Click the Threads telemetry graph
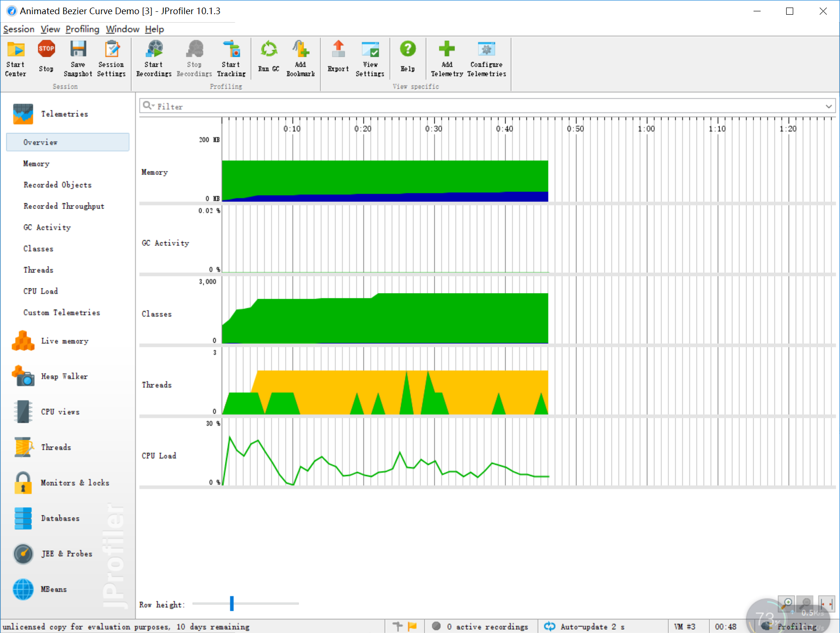Image resolution: width=840 pixels, height=633 pixels. [385, 392]
